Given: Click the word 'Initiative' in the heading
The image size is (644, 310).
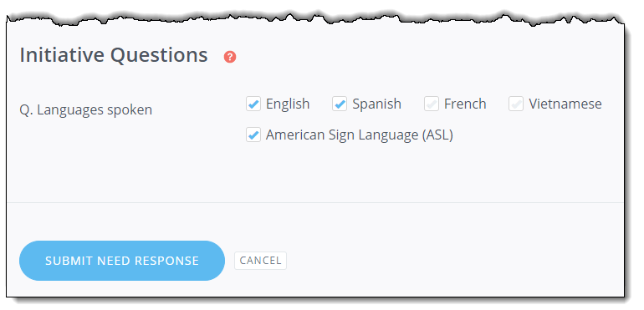Looking at the screenshot, I should click(62, 55).
